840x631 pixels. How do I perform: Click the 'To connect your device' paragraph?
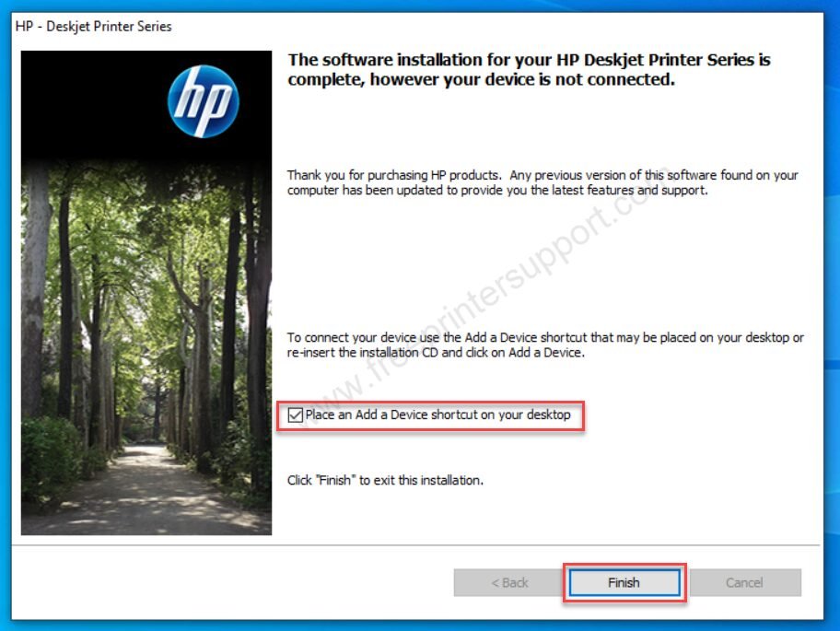click(545, 345)
